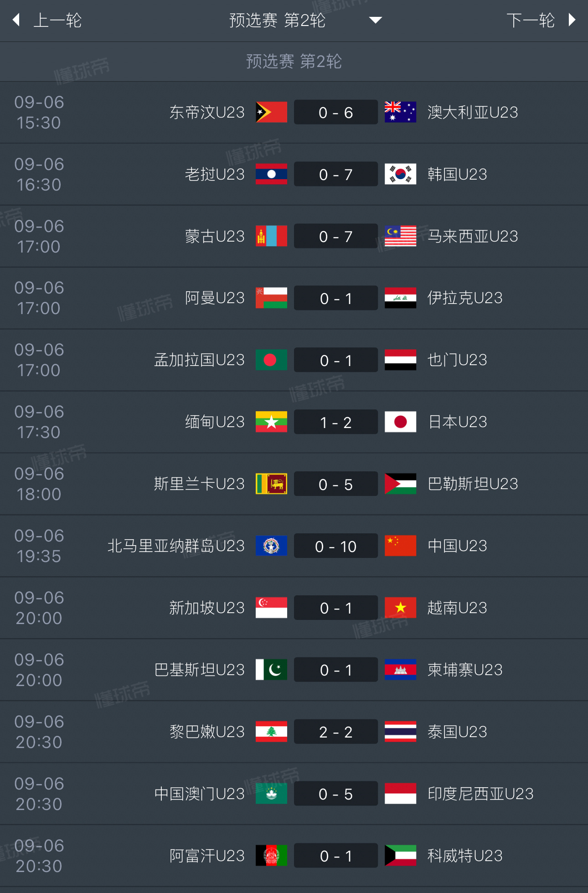Click the 上一轮 label

click(57, 20)
